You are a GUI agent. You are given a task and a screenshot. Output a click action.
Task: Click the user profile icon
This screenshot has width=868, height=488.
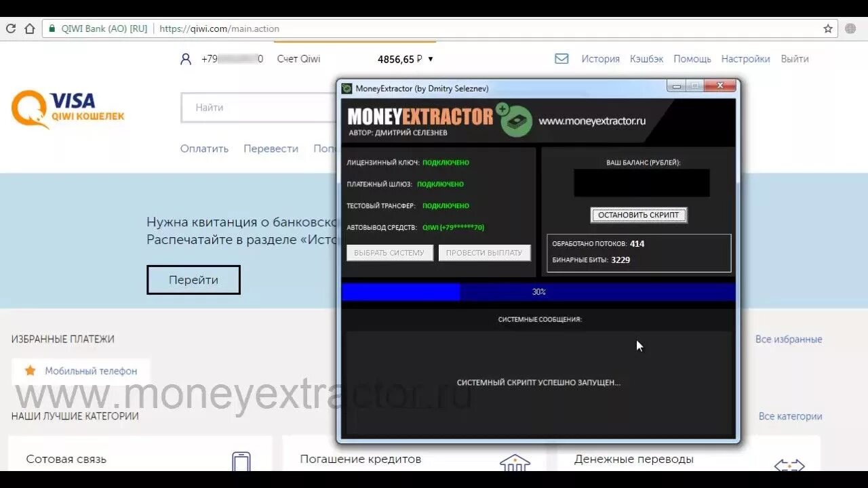point(186,59)
